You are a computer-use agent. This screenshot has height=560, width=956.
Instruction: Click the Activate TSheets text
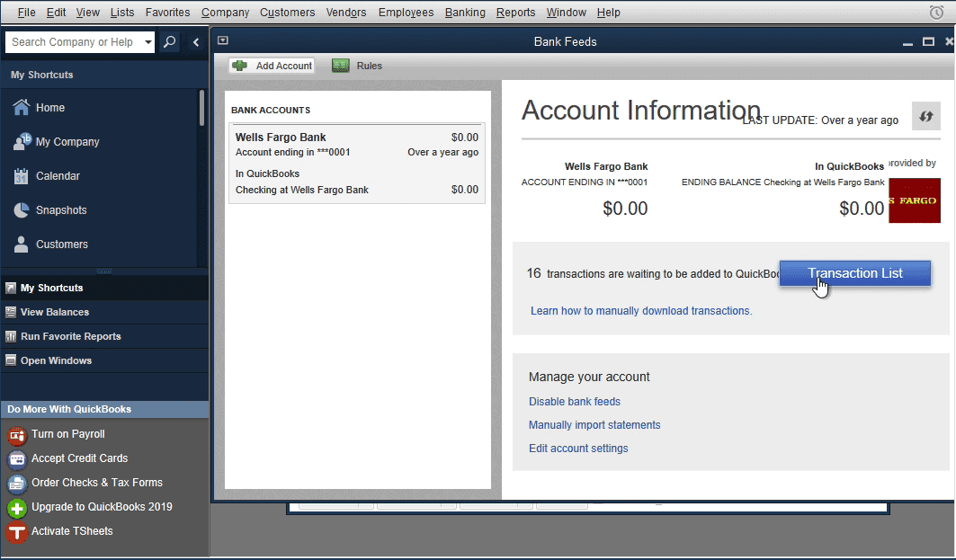click(x=72, y=531)
